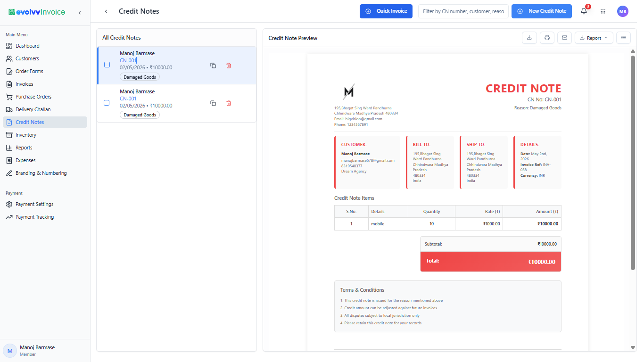This screenshot has width=644, height=362.
Task: Download the credit note preview
Action: [529, 38]
